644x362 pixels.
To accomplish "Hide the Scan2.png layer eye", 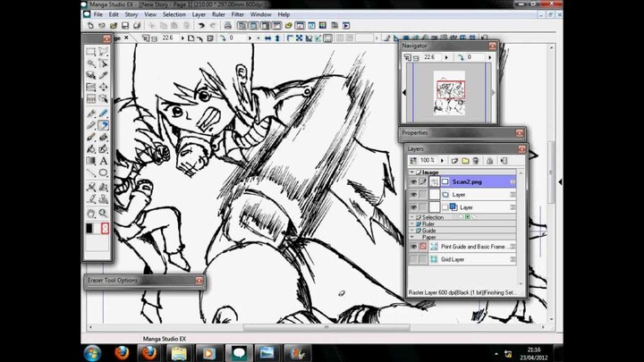I will [413, 181].
